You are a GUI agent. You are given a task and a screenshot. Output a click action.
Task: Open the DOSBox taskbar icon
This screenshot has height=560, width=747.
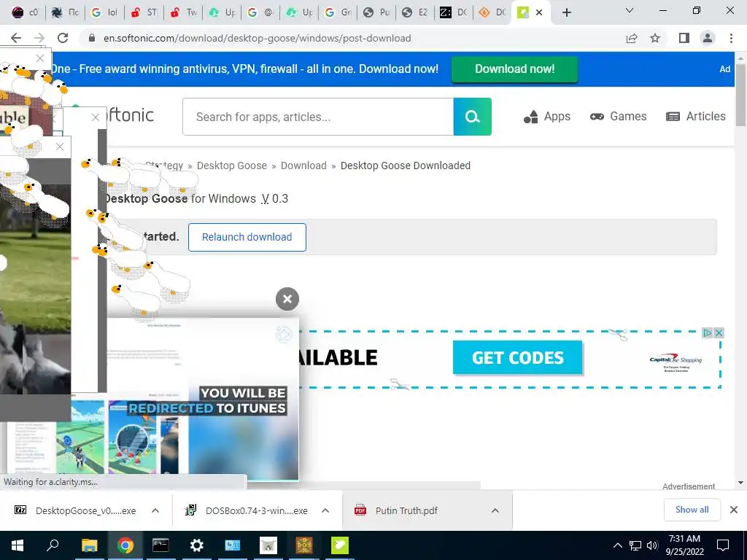coord(304,545)
